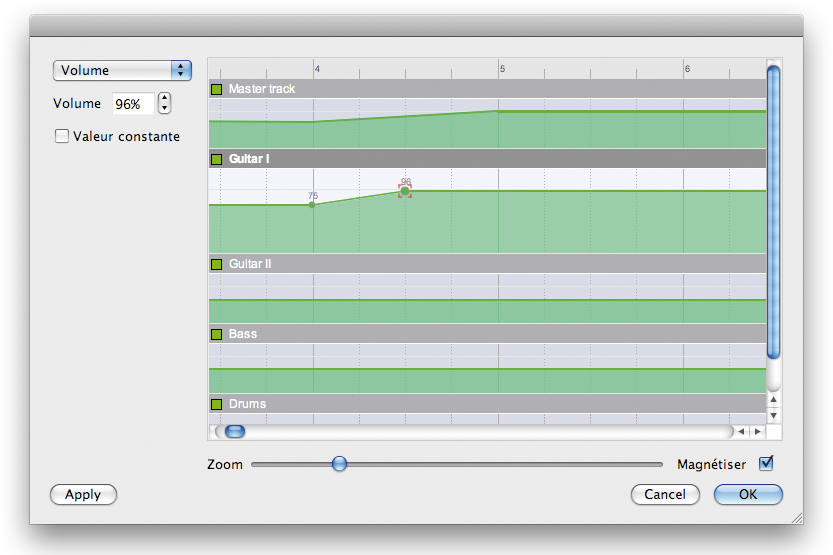Viewport: 833px width, 555px height.
Task: Click the horizontal scrollbar right arrow
Action: pos(758,431)
